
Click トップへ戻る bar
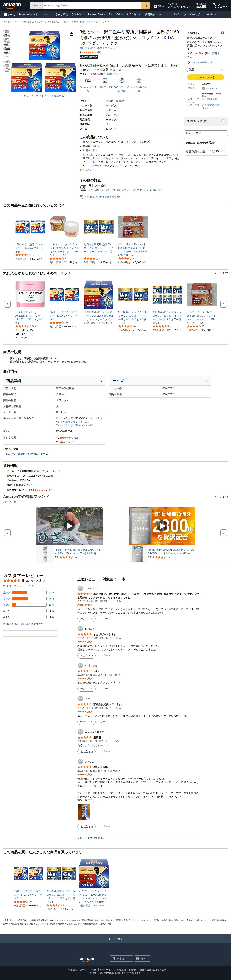(x=115, y=939)
